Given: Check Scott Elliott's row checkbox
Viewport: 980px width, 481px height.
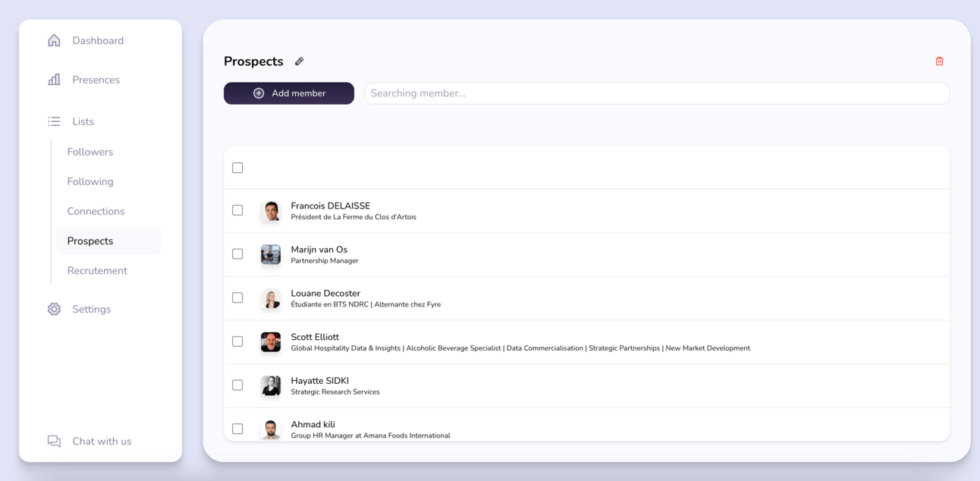Looking at the screenshot, I should (237, 341).
